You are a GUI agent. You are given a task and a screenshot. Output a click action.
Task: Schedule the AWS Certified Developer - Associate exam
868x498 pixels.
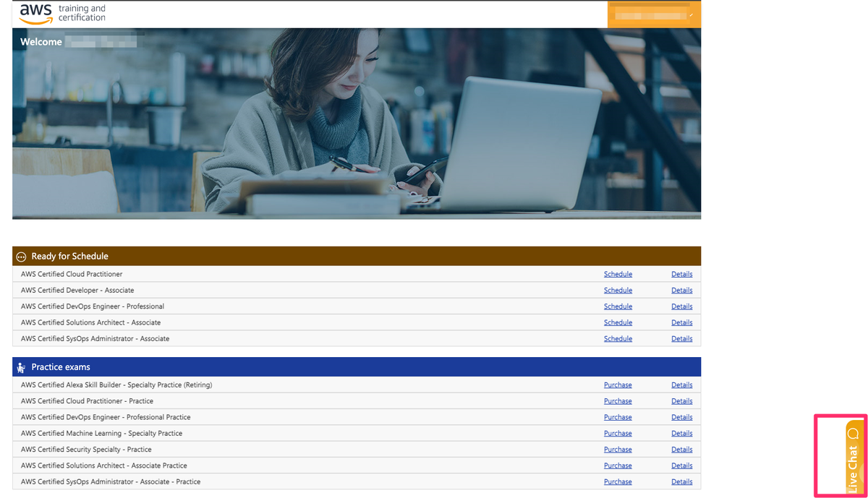(x=618, y=291)
